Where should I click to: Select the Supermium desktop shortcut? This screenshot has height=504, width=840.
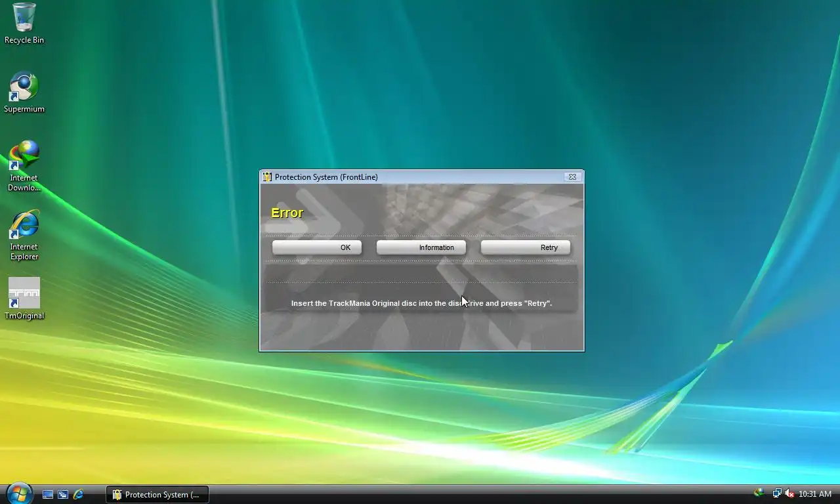coord(24,93)
